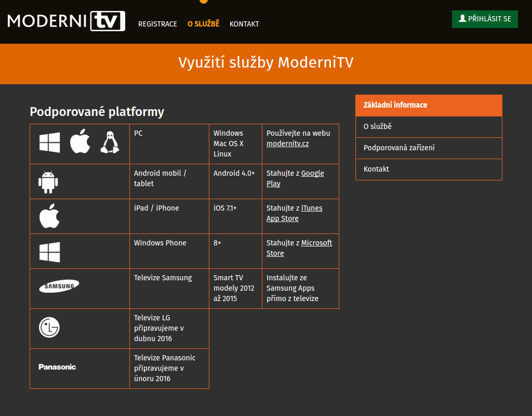Click the Samsung logo
The image size is (532, 416).
59,285
